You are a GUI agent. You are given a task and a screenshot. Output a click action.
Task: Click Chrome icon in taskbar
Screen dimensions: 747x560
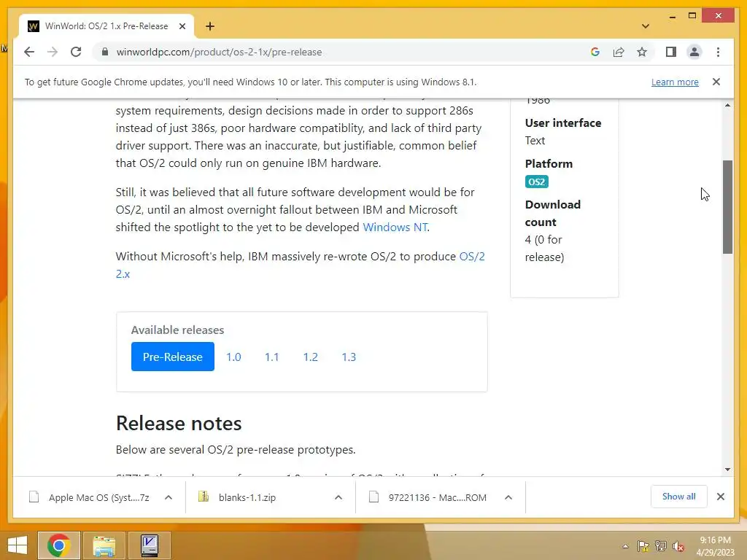pos(58,545)
